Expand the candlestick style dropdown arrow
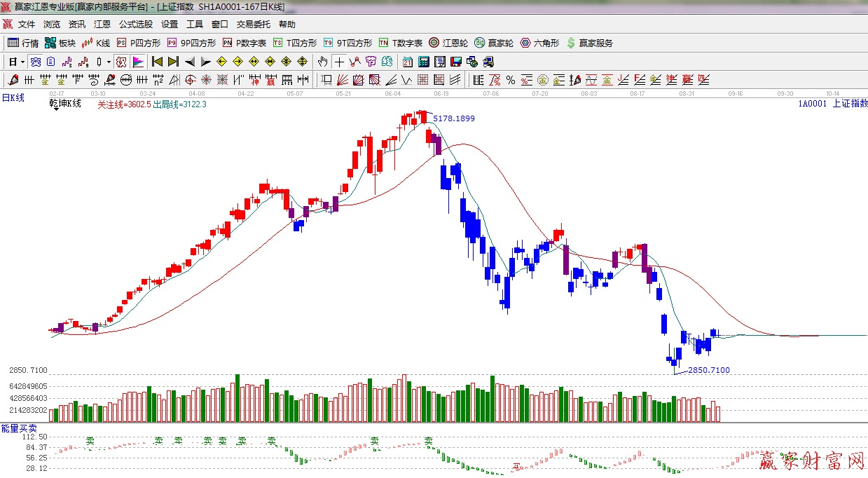This screenshot has height=478, width=868. pos(109,62)
